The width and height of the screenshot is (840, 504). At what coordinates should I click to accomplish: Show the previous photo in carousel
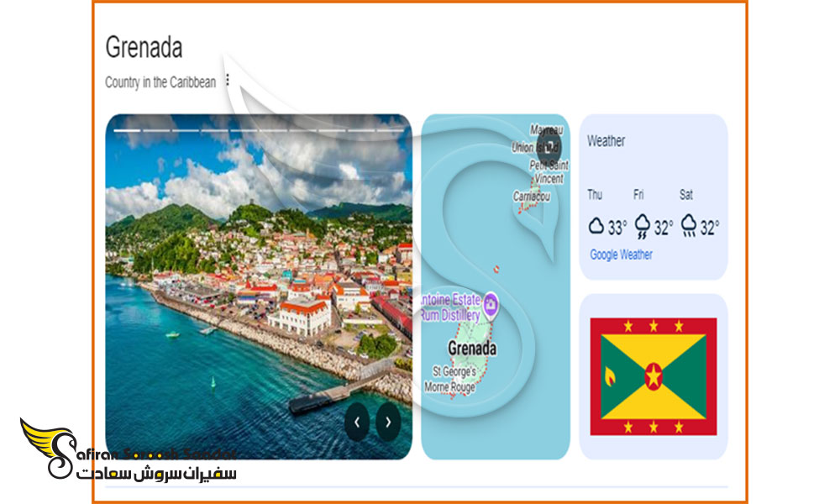357,423
